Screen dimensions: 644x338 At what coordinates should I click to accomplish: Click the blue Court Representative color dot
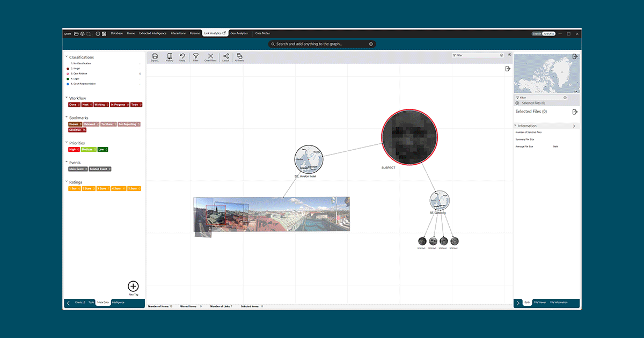pyautogui.click(x=68, y=84)
